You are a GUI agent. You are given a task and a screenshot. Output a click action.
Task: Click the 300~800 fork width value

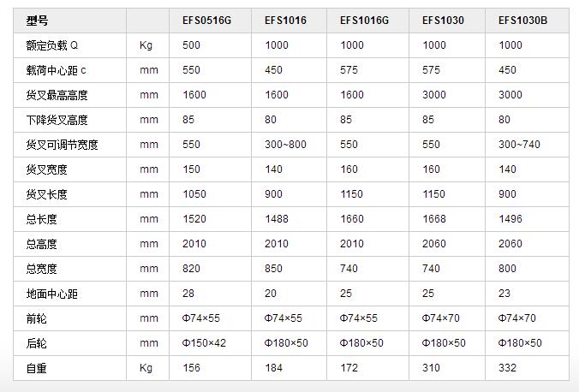coord(285,145)
